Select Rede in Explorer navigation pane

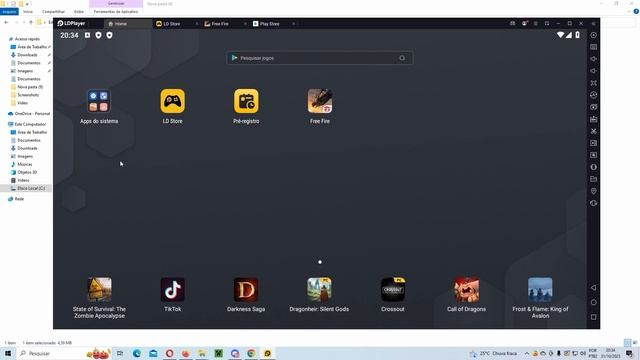coord(19,199)
